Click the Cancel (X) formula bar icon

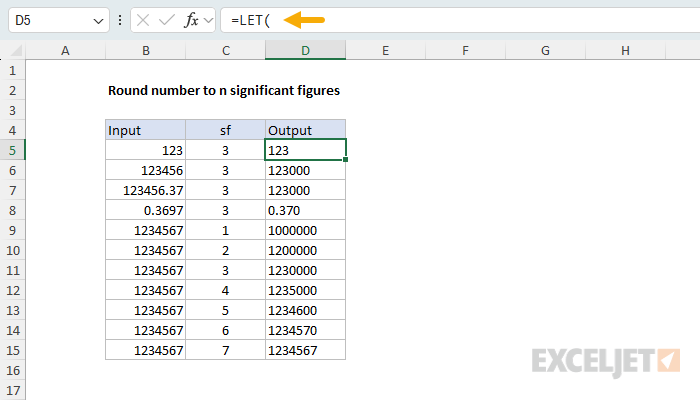point(143,20)
